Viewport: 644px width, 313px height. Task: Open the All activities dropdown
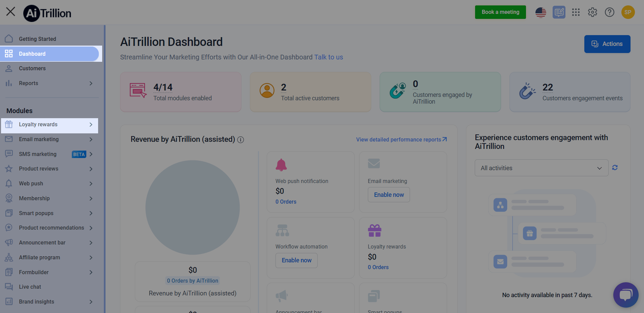pyautogui.click(x=541, y=168)
